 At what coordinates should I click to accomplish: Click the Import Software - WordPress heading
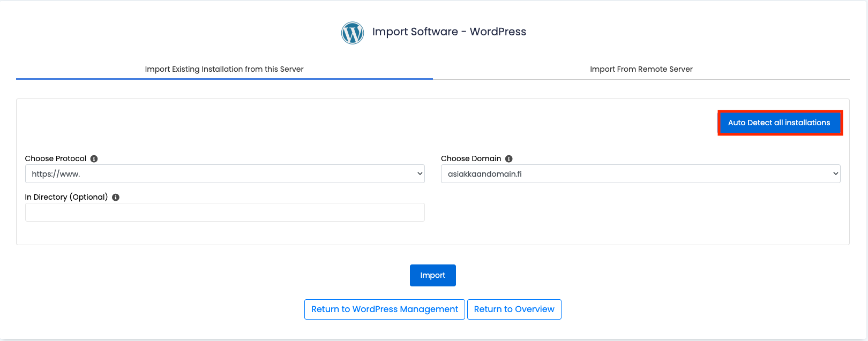(449, 32)
